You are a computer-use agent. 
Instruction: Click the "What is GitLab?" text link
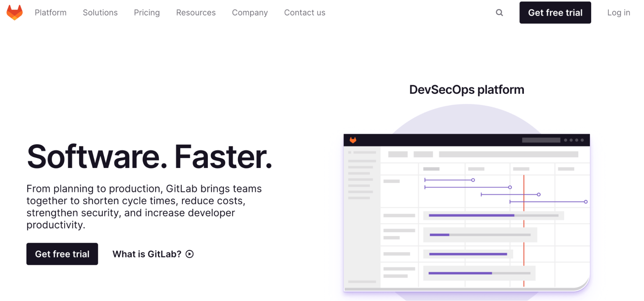point(147,254)
